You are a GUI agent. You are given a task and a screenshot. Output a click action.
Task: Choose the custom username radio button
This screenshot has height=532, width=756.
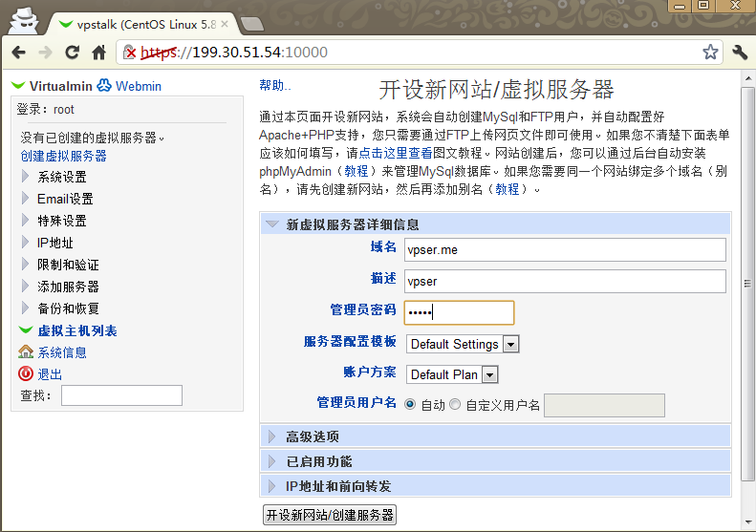[455, 404]
